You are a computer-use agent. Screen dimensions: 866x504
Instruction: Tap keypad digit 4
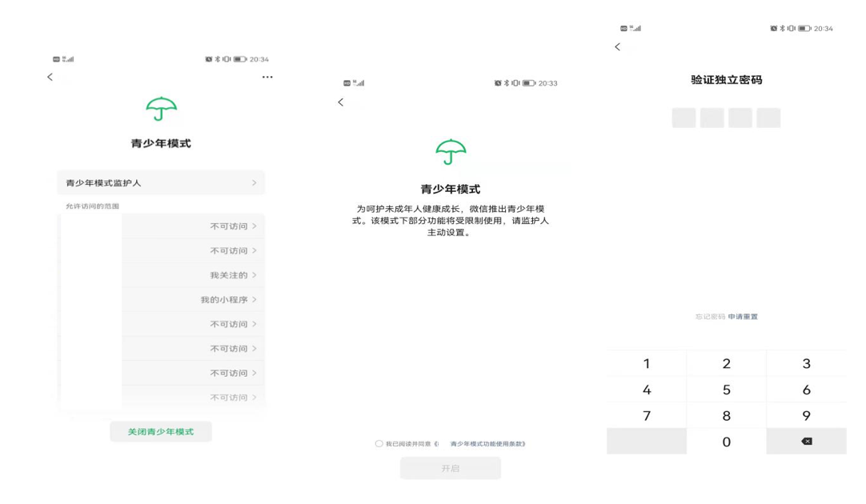(647, 390)
